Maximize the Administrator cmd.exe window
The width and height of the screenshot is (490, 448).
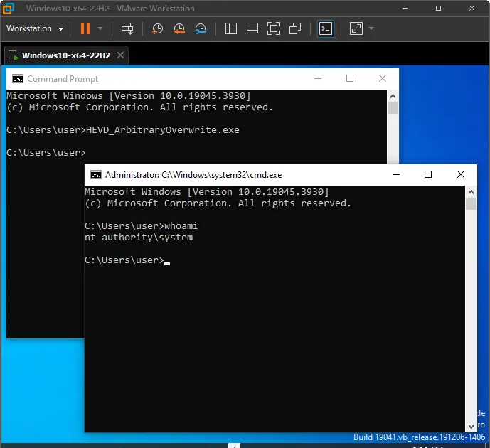(x=428, y=174)
